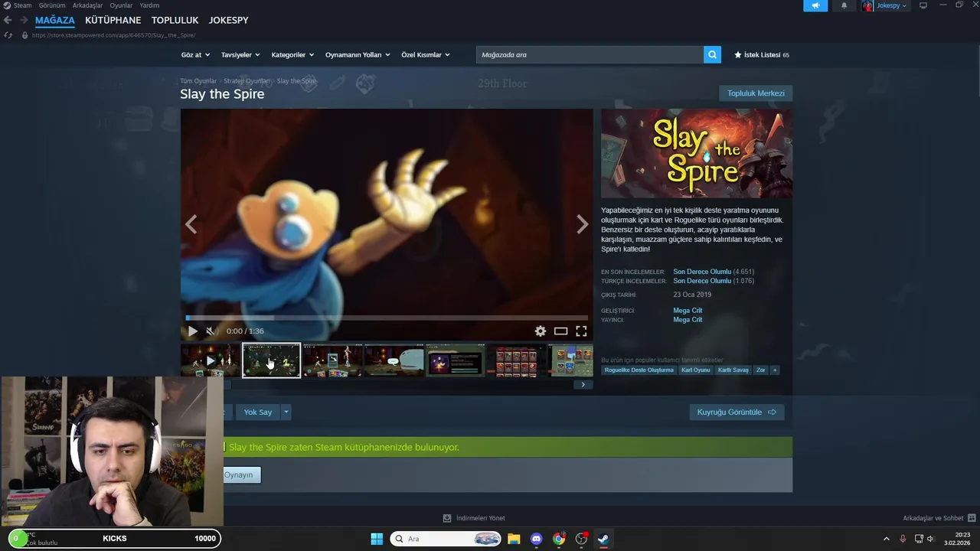Screen dimensions: 980x551
Task: Click the wishlist star icon
Action: coord(738,54)
